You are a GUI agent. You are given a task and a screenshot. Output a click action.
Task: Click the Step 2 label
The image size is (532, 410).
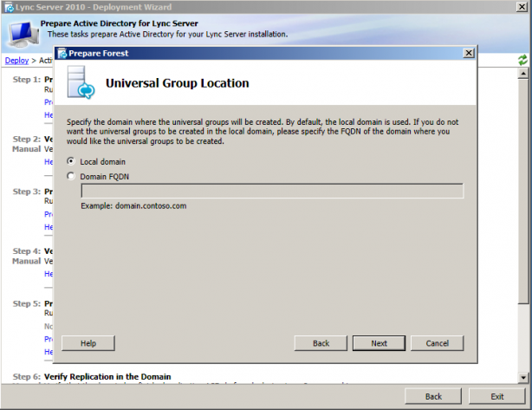pyautogui.click(x=27, y=140)
